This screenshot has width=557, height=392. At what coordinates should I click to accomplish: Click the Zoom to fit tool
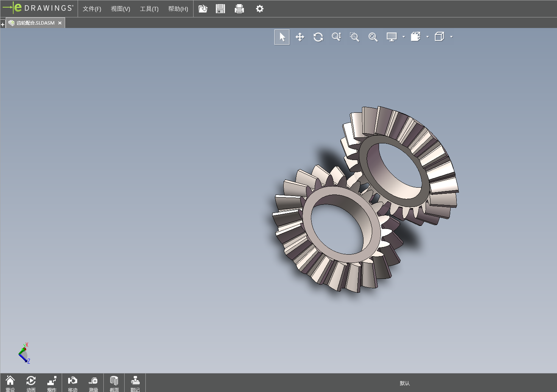[x=373, y=37]
